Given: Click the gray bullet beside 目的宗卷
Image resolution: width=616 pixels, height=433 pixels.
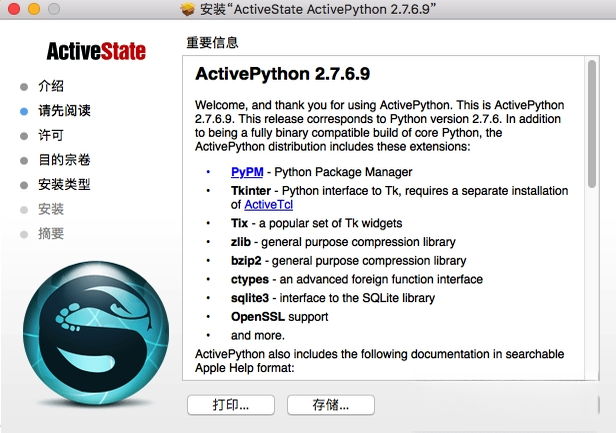Looking at the screenshot, I should click(24, 161).
